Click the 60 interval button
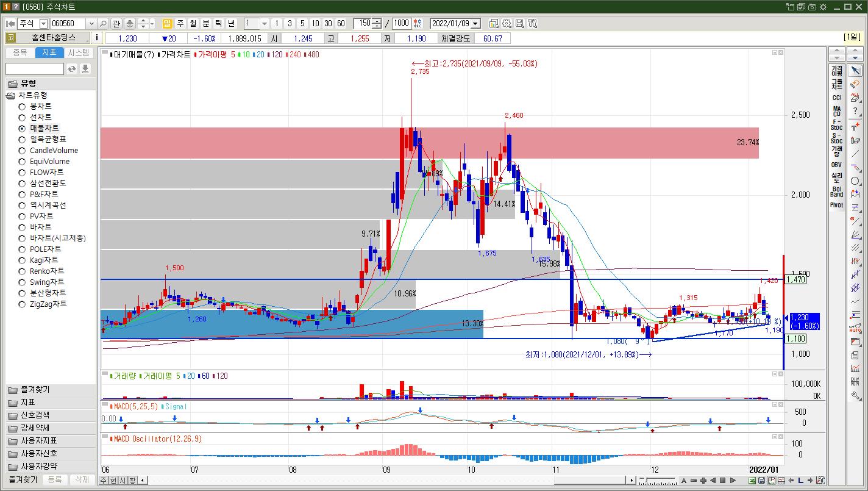Viewport: 868px width, 491px height. point(341,23)
